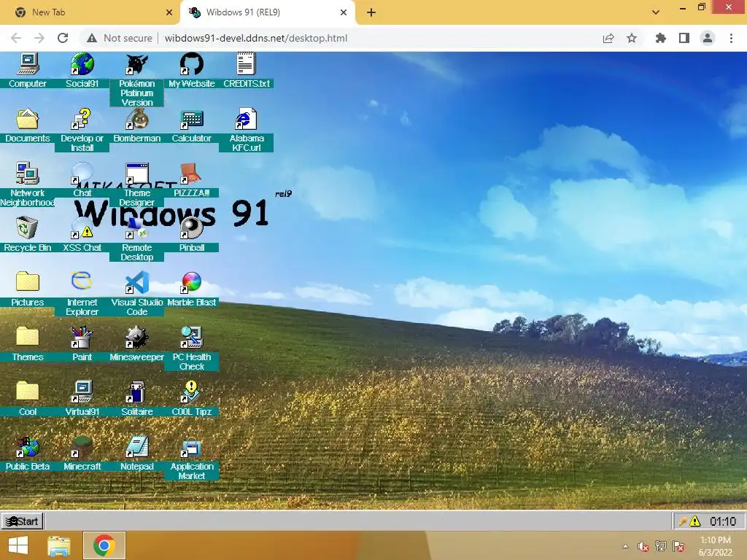
Task: Click the browser forward arrow
Action: point(39,38)
